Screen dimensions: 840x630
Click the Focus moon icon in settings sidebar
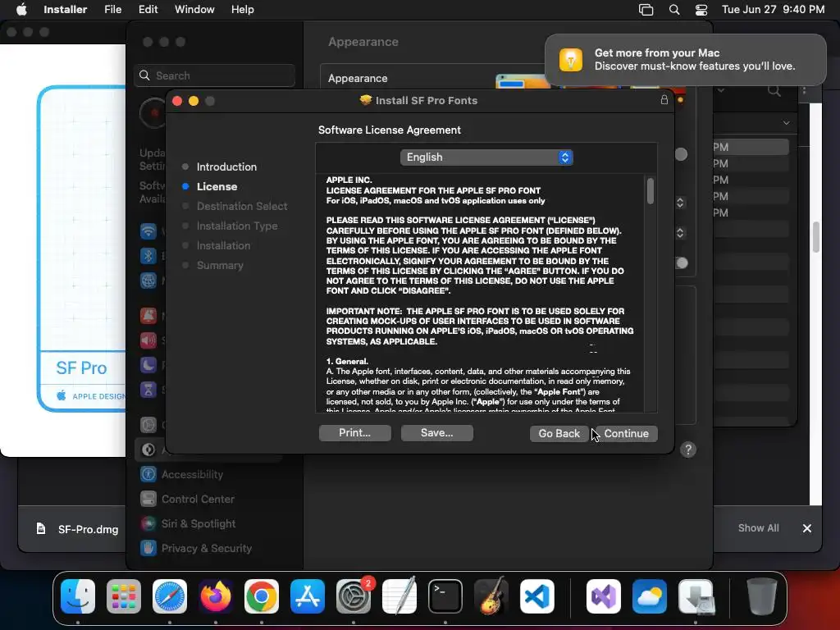pos(148,365)
